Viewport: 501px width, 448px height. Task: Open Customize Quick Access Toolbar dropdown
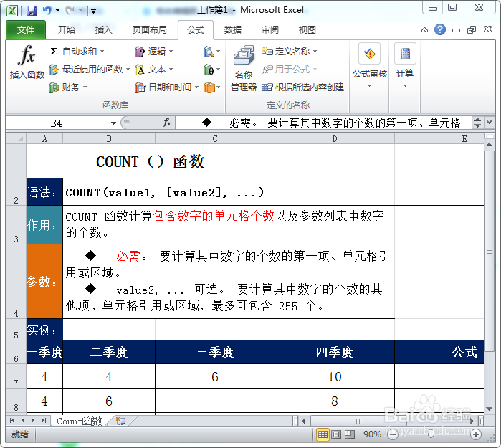click(x=94, y=11)
